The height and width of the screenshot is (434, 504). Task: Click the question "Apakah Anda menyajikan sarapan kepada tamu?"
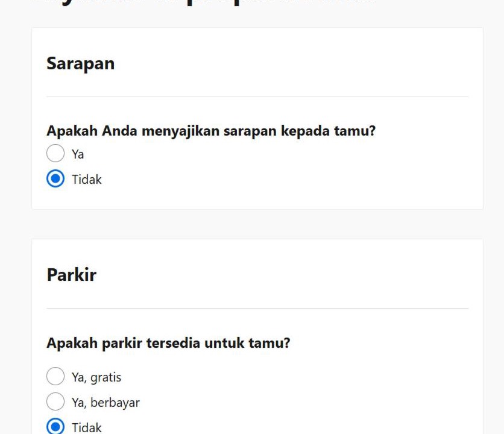click(x=211, y=131)
